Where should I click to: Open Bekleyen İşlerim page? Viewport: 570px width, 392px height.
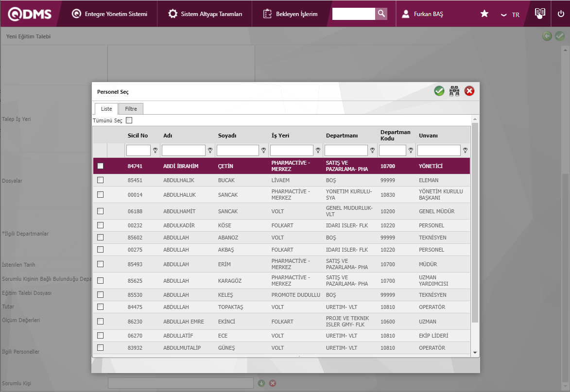290,14
